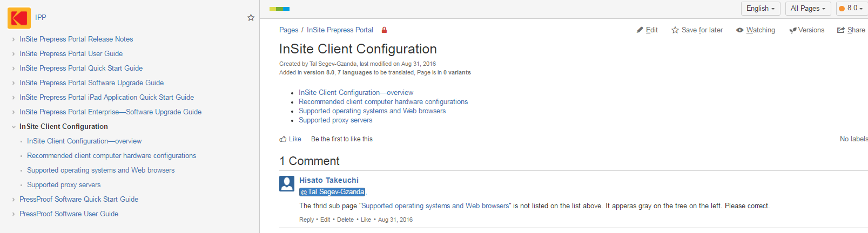Open PressProof Software User Guide in sidebar
Viewport: 868px width, 233px height.
pyautogui.click(x=69, y=214)
